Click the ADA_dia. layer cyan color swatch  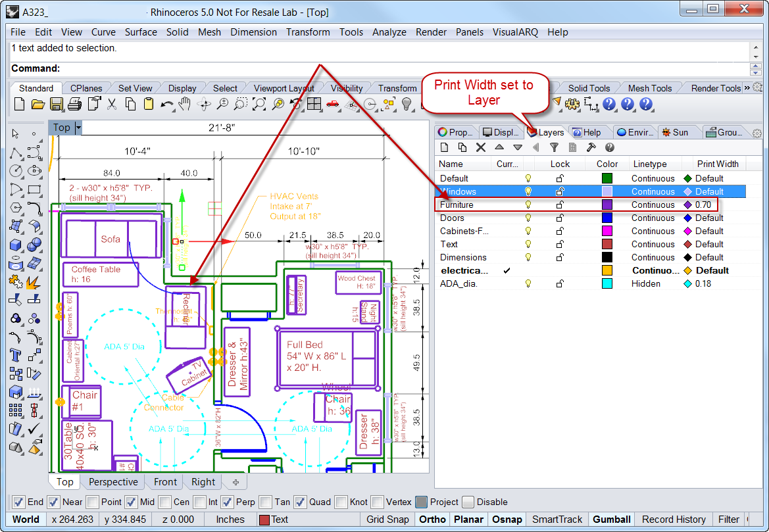pos(607,283)
